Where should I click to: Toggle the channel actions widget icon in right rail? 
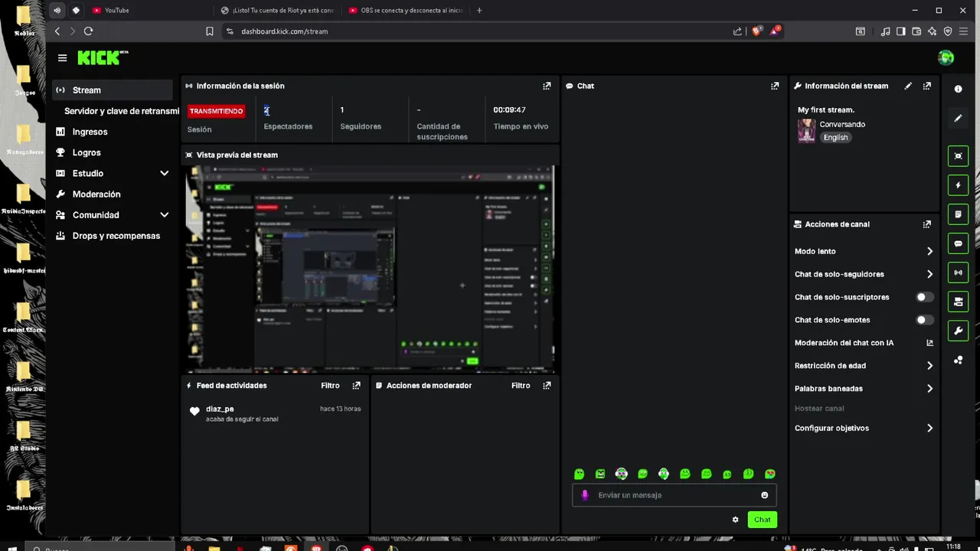(959, 302)
